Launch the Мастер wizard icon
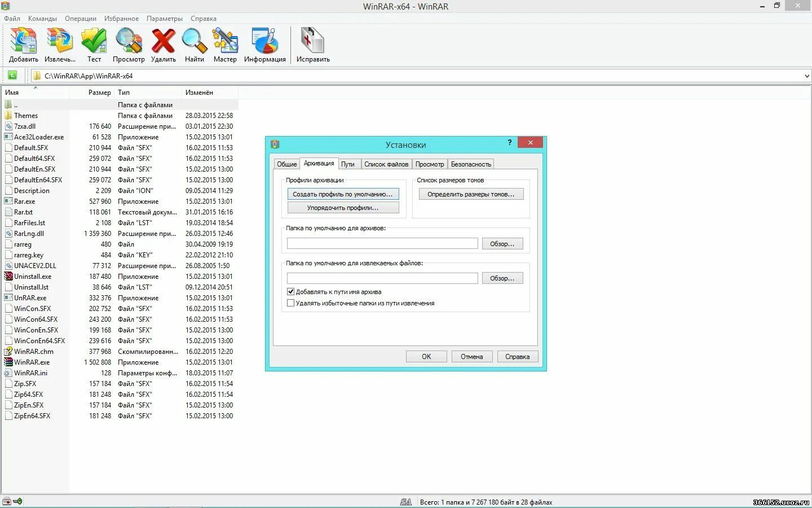 pos(225,41)
